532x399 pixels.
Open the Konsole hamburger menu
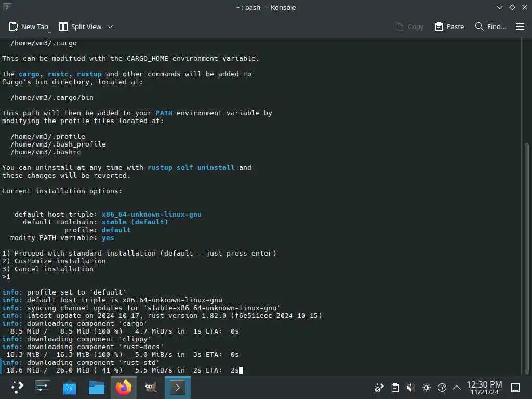tap(520, 27)
